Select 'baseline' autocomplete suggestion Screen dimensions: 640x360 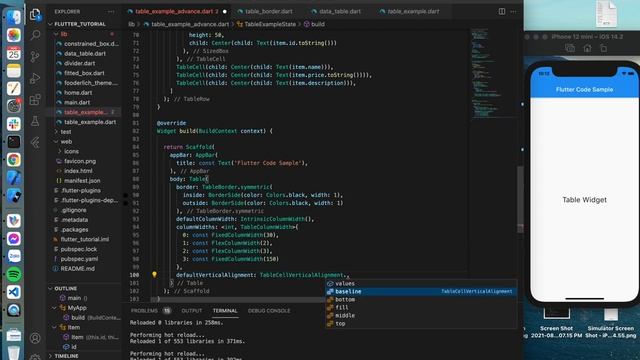[421, 291]
